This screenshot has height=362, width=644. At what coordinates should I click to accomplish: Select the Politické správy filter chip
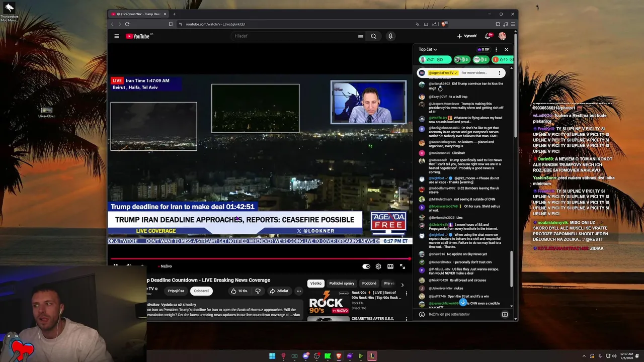point(342,284)
